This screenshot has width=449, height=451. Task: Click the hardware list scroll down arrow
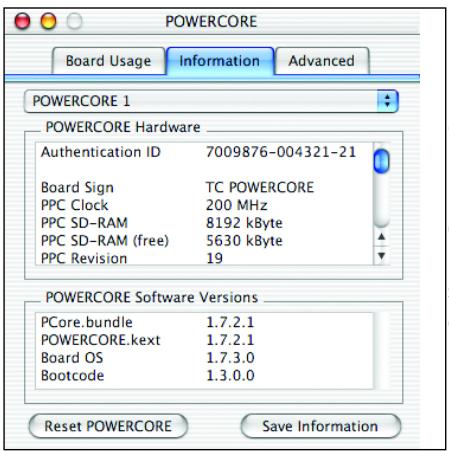click(x=382, y=256)
